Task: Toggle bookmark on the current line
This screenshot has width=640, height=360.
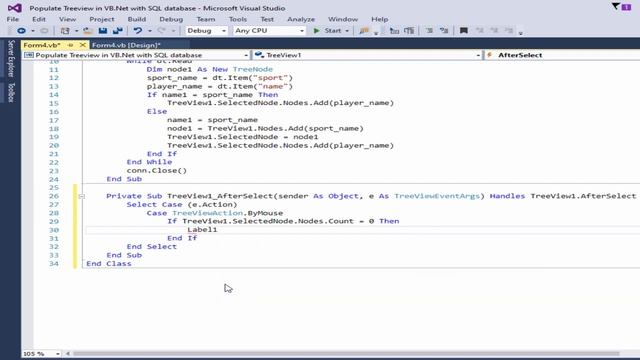Action: click(x=463, y=31)
